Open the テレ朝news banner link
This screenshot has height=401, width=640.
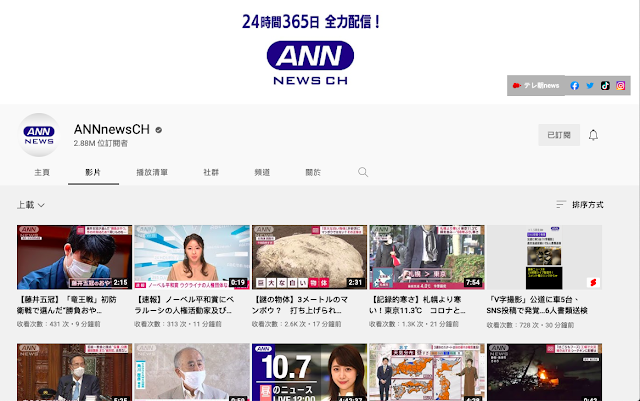(x=536, y=85)
